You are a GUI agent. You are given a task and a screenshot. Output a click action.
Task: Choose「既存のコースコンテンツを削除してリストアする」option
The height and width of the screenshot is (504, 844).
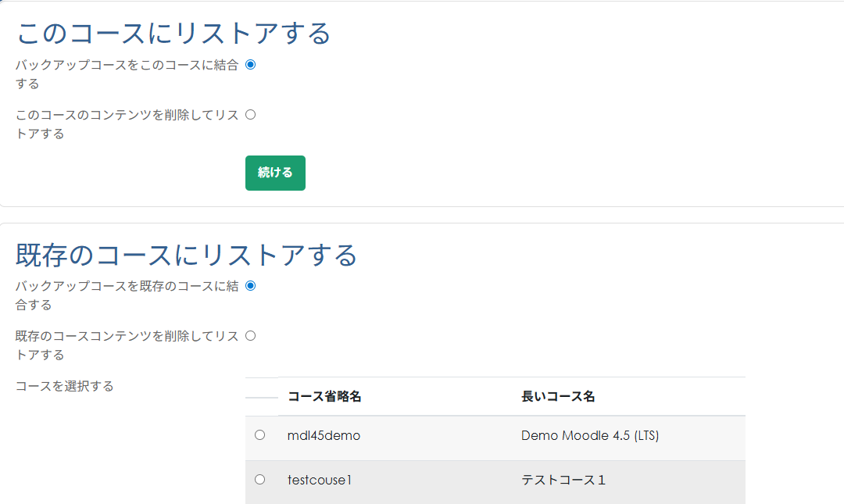(x=250, y=335)
